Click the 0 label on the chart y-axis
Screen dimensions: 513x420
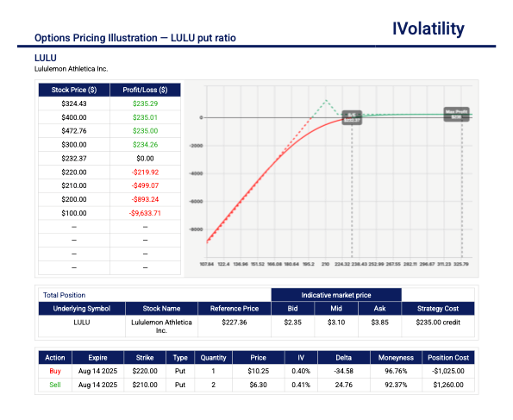coord(201,117)
